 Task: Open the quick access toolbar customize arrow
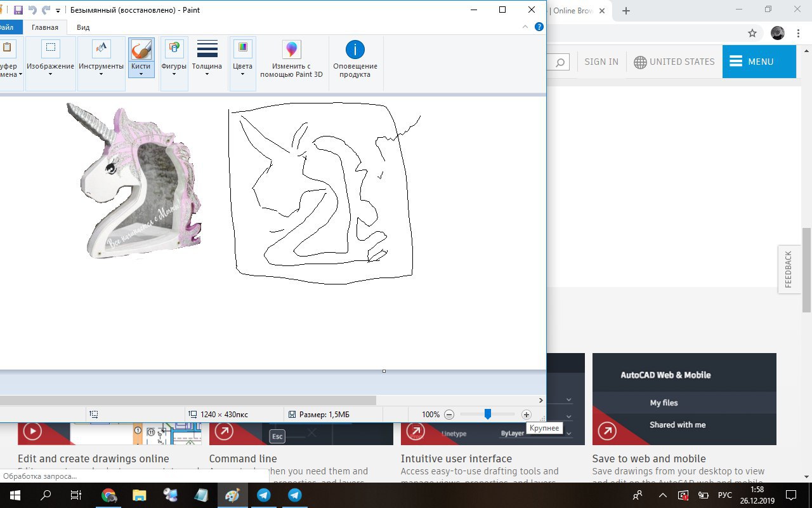(58, 11)
